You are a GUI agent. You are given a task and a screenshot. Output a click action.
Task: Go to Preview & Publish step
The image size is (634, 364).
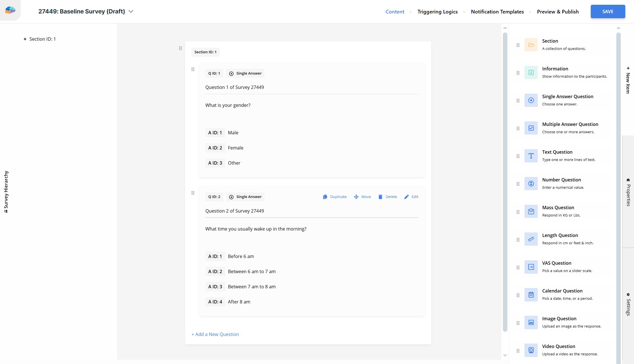558,12
